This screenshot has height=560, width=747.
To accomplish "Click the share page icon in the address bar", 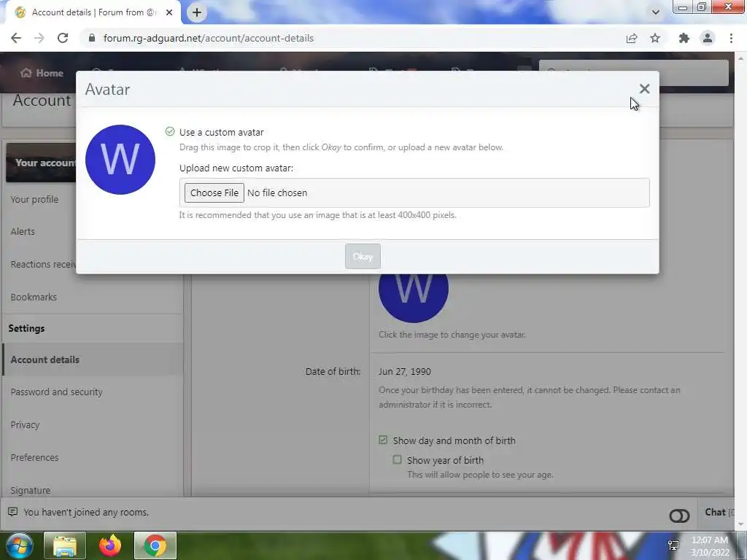I will click(x=632, y=39).
